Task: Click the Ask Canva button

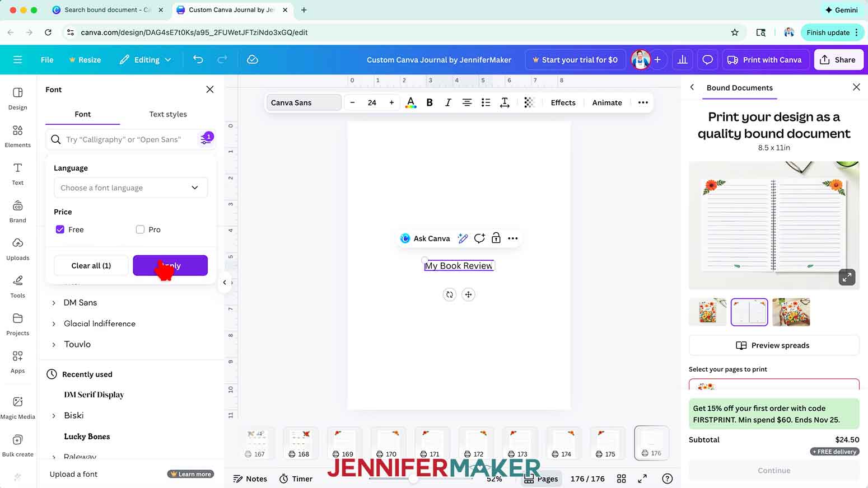Action: 425,238
